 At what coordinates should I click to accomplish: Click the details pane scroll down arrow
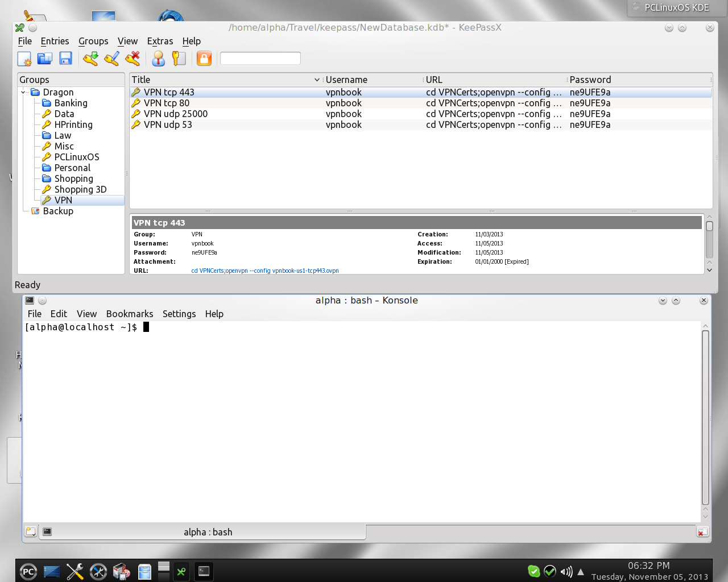709,270
